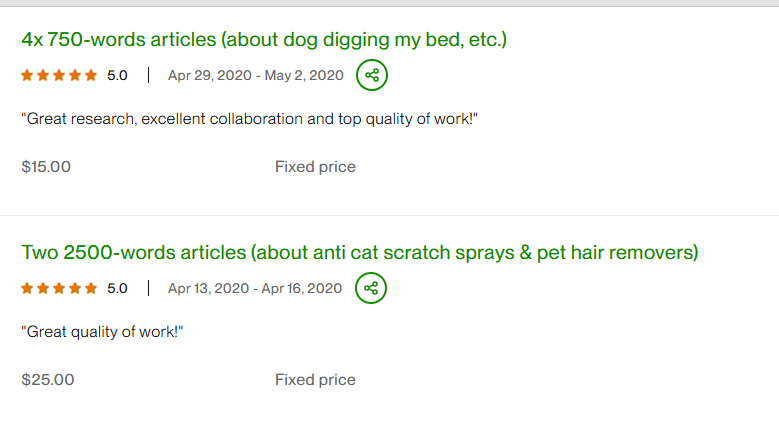Click first star of the dog articles rating
The image size is (779, 426).
[x=27, y=75]
